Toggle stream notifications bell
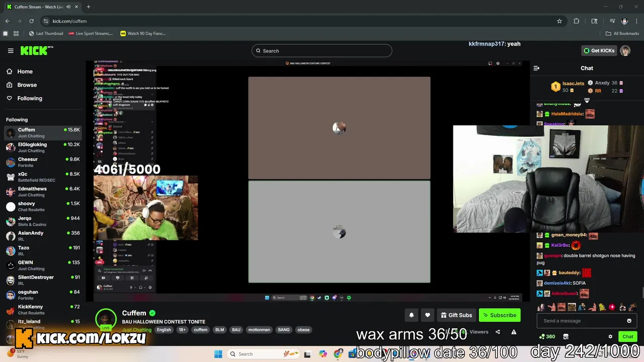This screenshot has height=362, width=644. tap(411, 315)
